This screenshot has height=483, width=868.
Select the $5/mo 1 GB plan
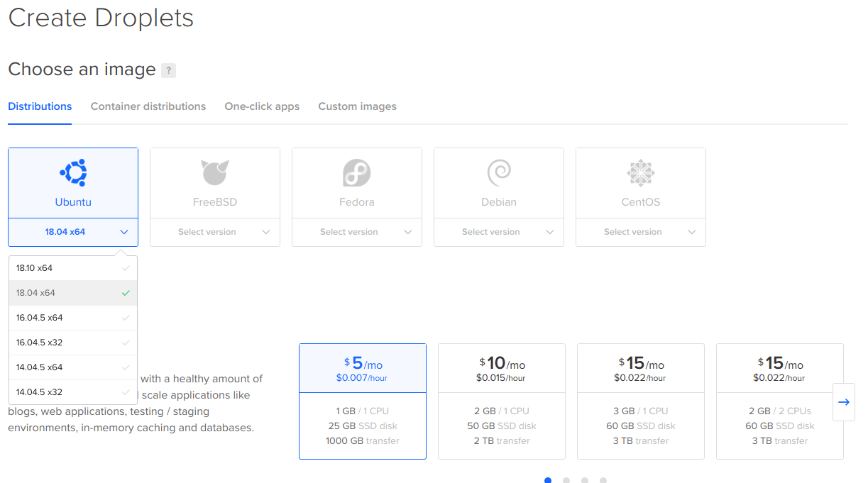coord(363,401)
